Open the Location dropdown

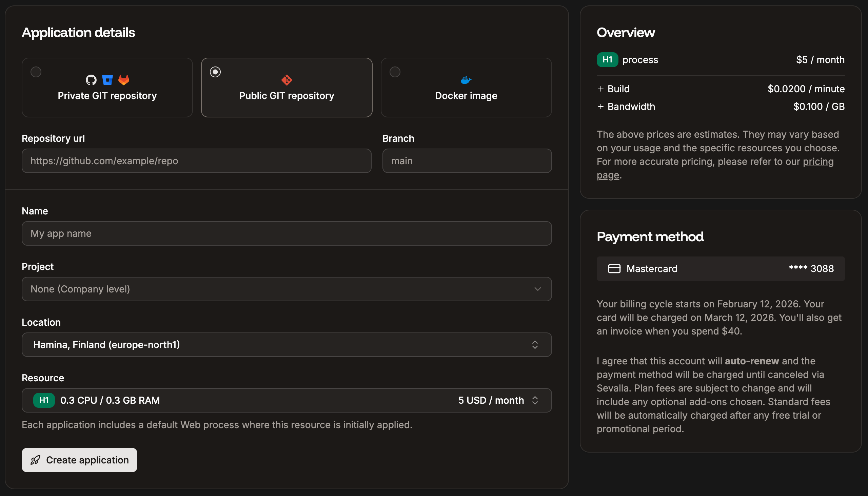[x=286, y=344]
